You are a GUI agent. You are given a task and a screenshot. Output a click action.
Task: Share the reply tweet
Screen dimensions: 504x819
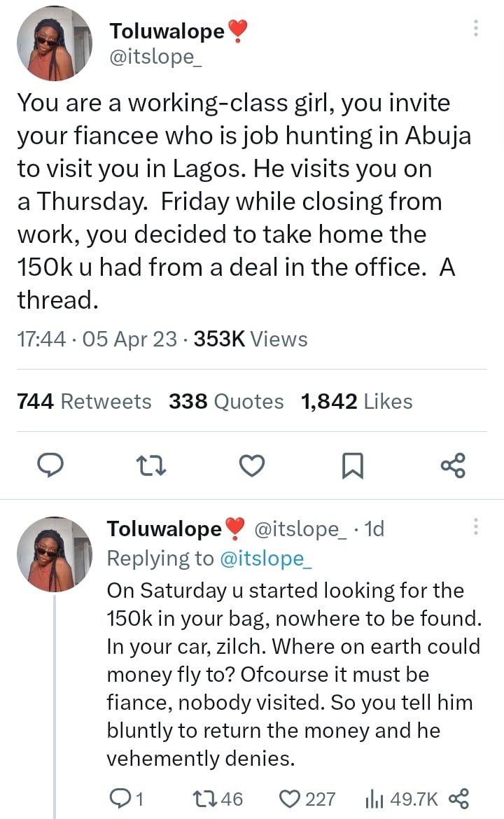pos(458,799)
